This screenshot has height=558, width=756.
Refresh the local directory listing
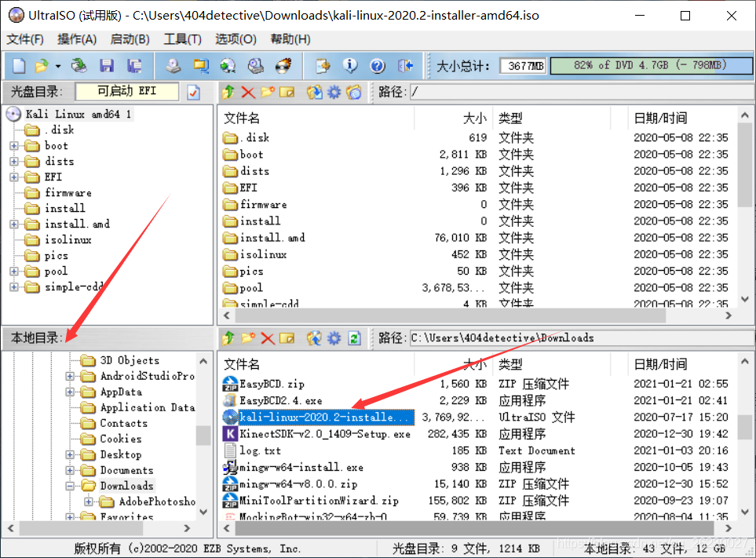click(354, 338)
